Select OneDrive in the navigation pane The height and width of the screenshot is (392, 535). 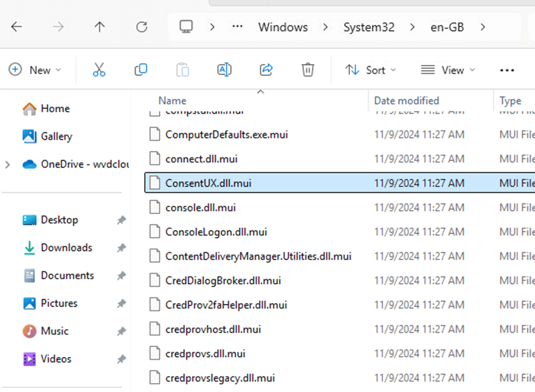(75, 164)
